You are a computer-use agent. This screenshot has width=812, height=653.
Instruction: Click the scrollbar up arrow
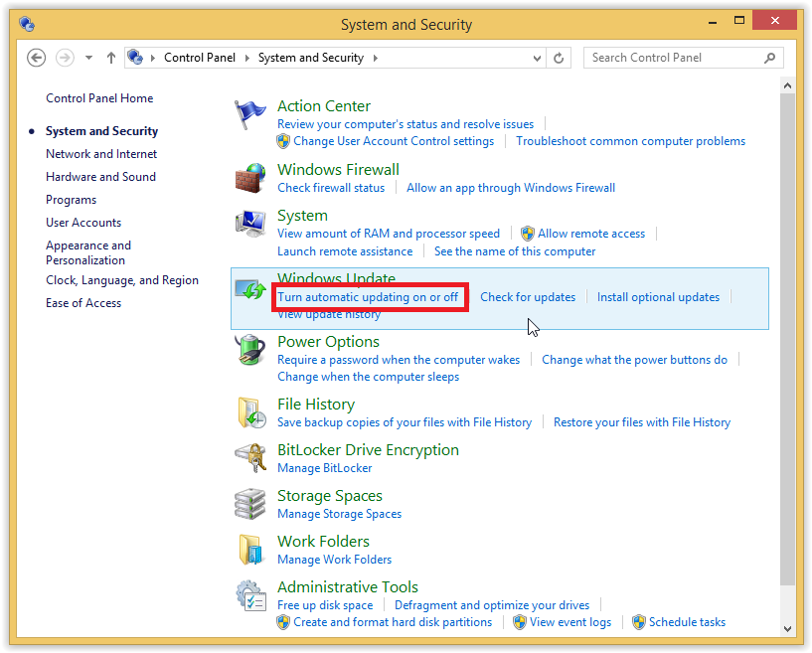click(788, 85)
